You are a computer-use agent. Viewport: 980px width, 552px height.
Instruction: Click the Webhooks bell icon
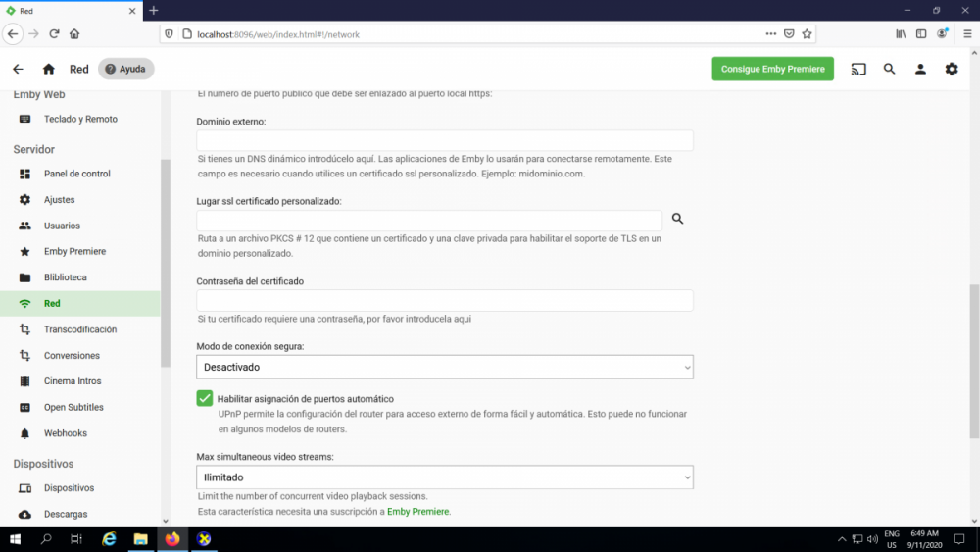click(x=25, y=433)
